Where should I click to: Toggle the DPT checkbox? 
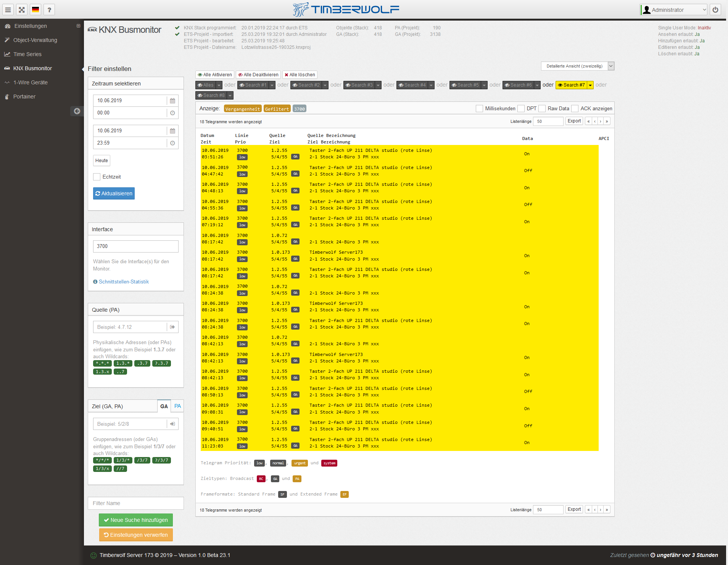(521, 109)
